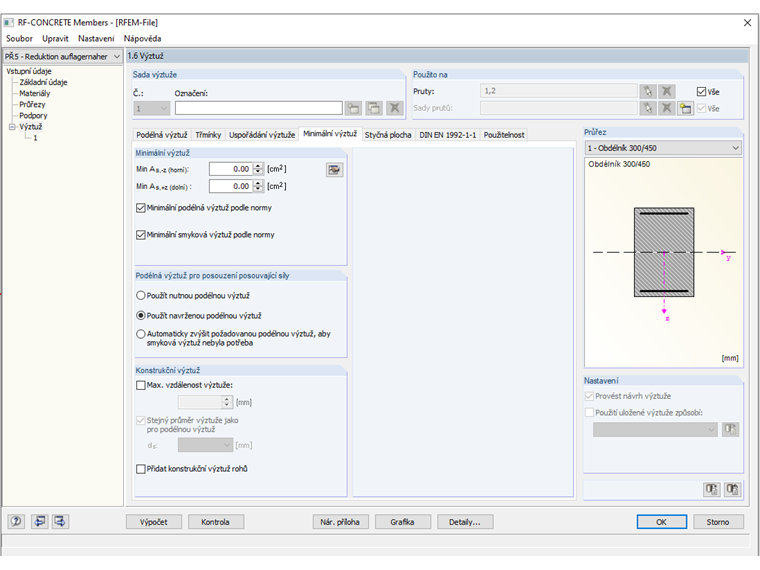Click the left cross-section info icon below Nastavení
Image resolution: width=760 pixels, height=570 pixels.
[712, 490]
